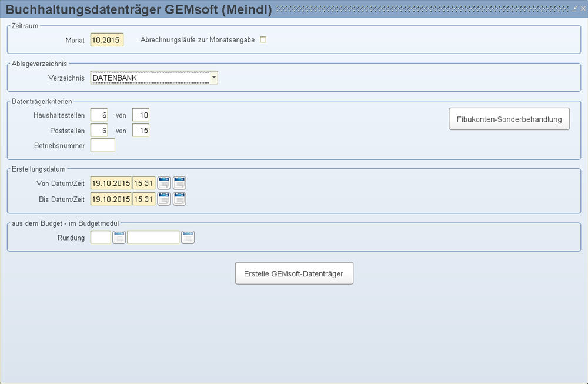The image size is (588, 384).
Task: Select the Poststellen start field with 6
Action: (99, 131)
